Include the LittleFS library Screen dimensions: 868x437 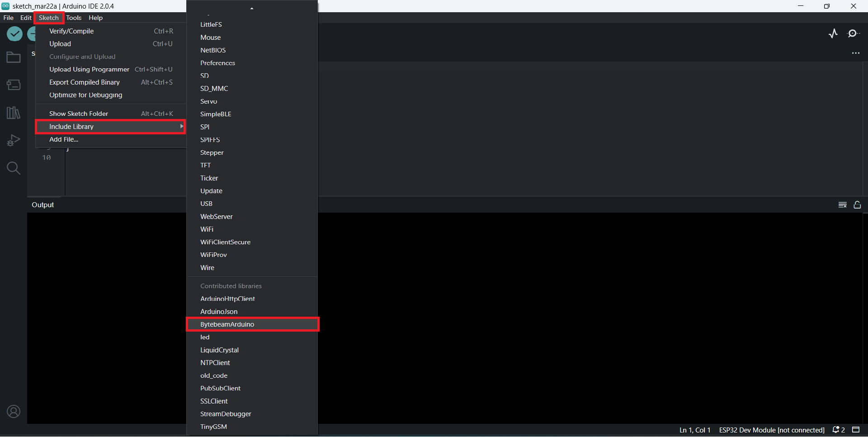252,24
